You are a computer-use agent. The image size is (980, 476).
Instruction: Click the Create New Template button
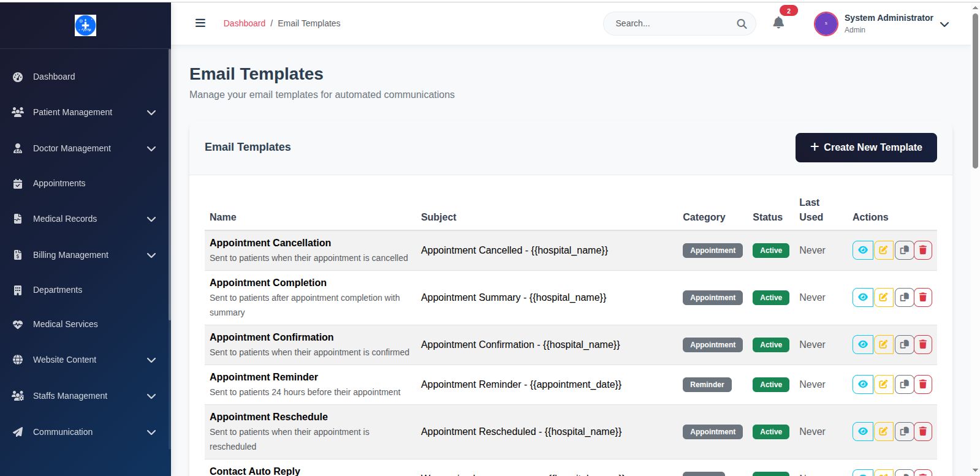click(865, 148)
